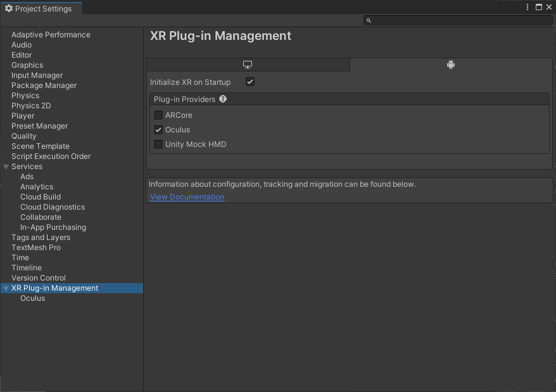Open Version Control settings
The image size is (556, 392).
click(38, 278)
